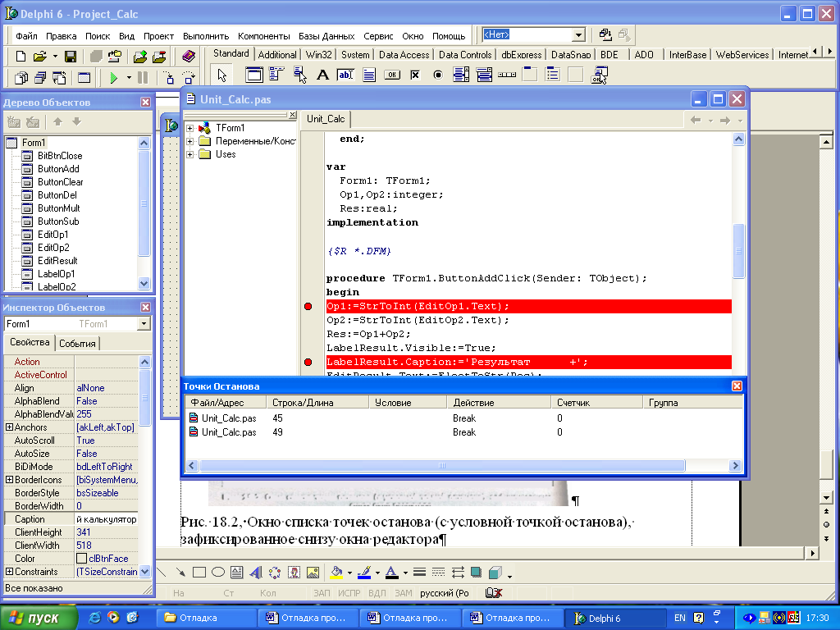The image size is (840, 630).
Task: Click the Word fill color paint bucket swatch
Action: tap(336, 573)
